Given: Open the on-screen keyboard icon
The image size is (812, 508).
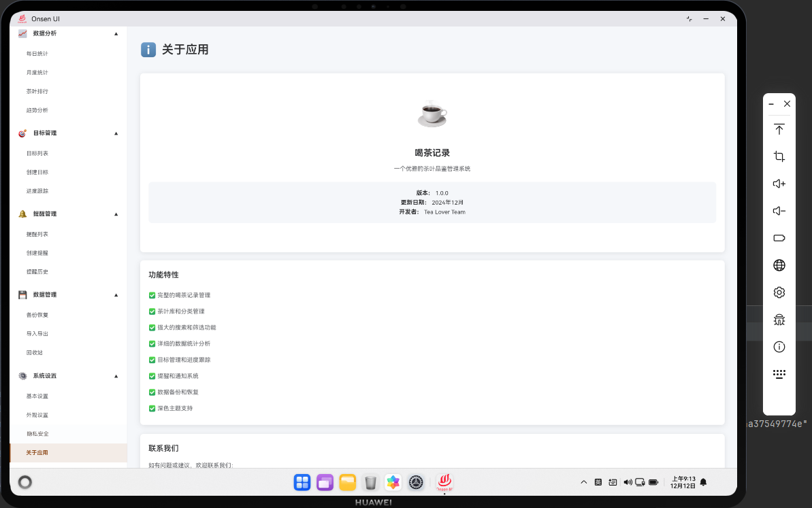Looking at the screenshot, I should point(779,373).
